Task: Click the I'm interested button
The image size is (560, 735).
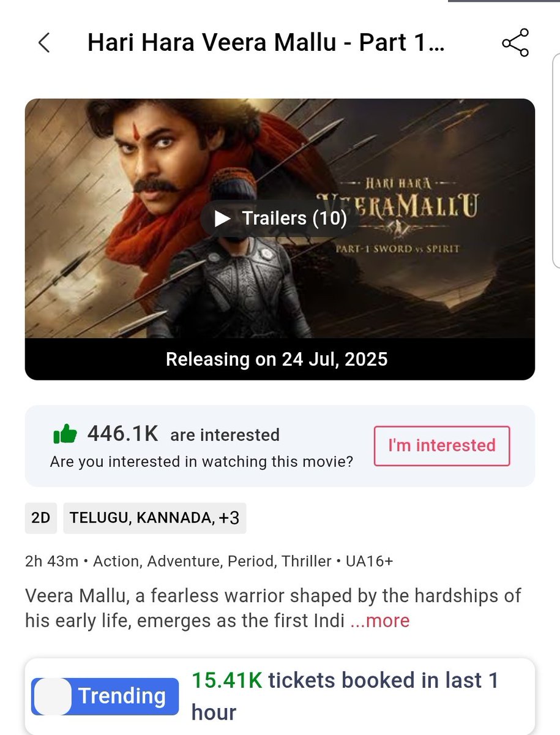Action: pyautogui.click(x=441, y=446)
